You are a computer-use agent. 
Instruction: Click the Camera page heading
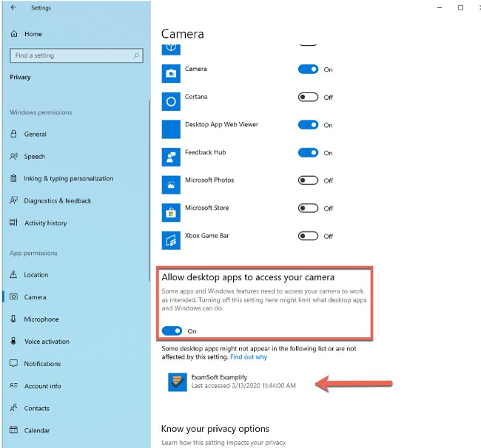pos(183,34)
